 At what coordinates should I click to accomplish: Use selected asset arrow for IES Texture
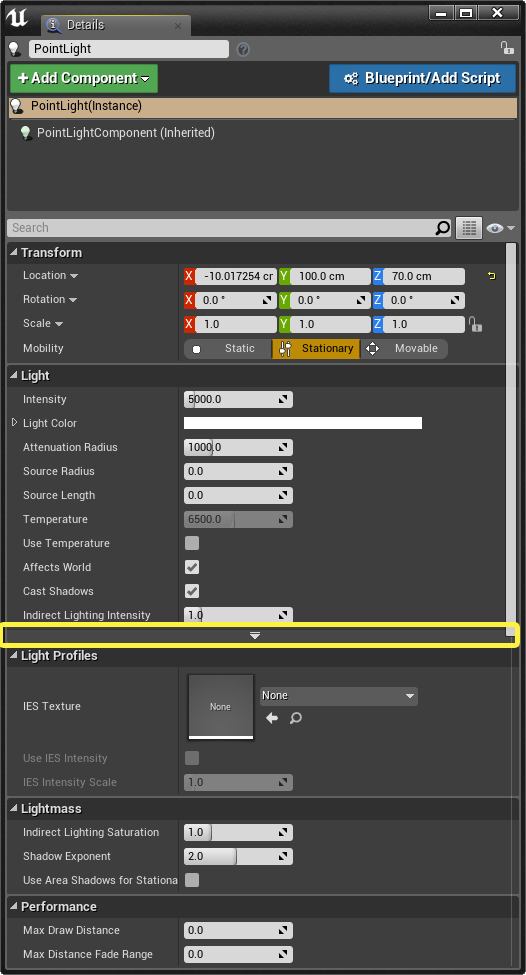pos(272,718)
